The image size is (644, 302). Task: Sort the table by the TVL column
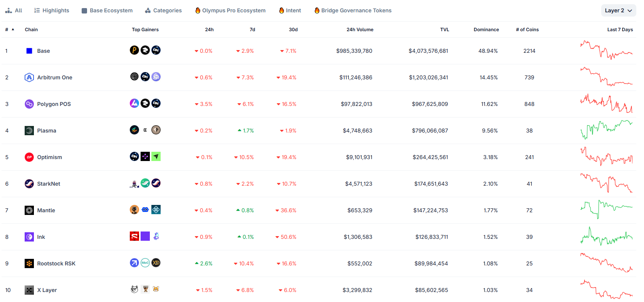click(x=444, y=30)
